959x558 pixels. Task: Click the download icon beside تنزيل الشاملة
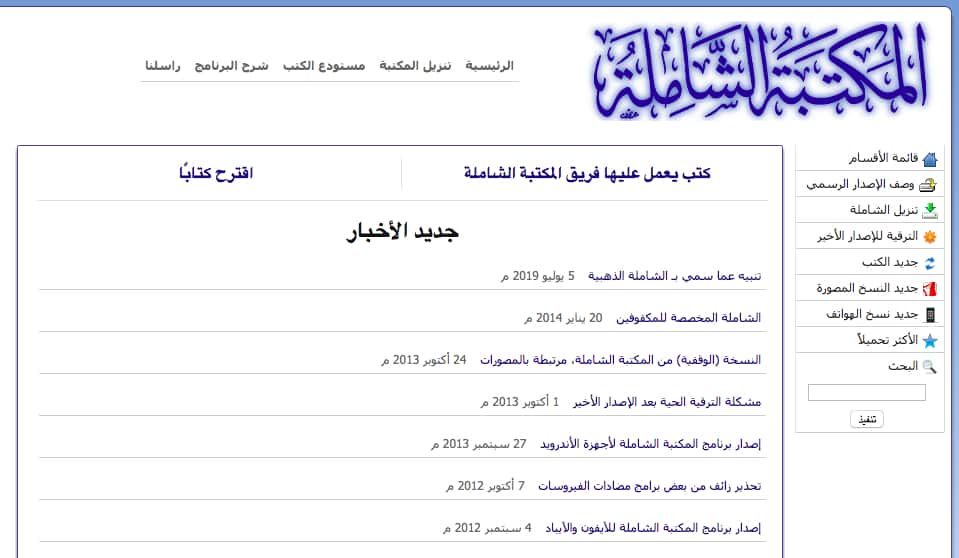click(x=930, y=211)
